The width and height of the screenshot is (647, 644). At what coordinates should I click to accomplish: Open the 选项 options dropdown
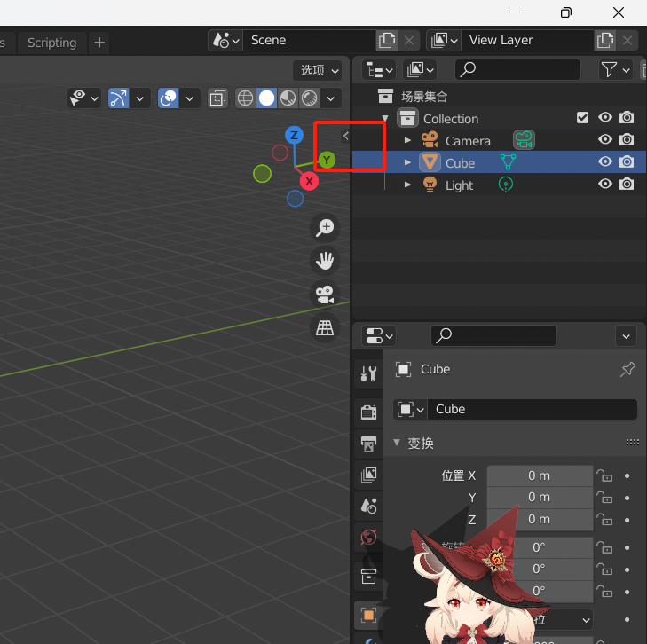318,70
